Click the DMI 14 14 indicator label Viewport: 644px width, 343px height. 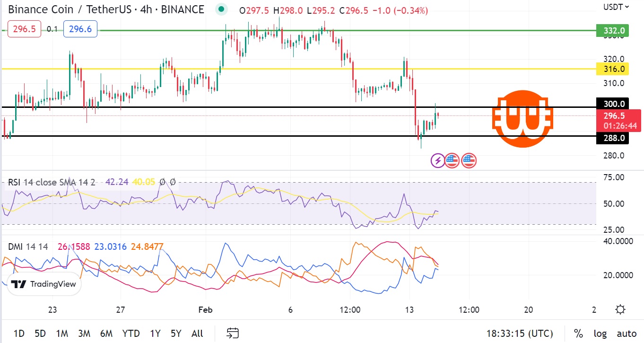28,246
